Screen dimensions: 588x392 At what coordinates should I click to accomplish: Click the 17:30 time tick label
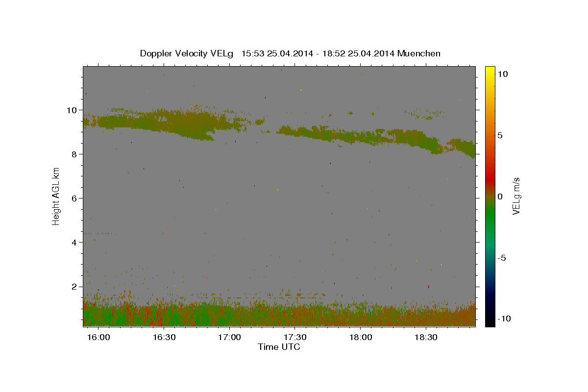(295, 337)
